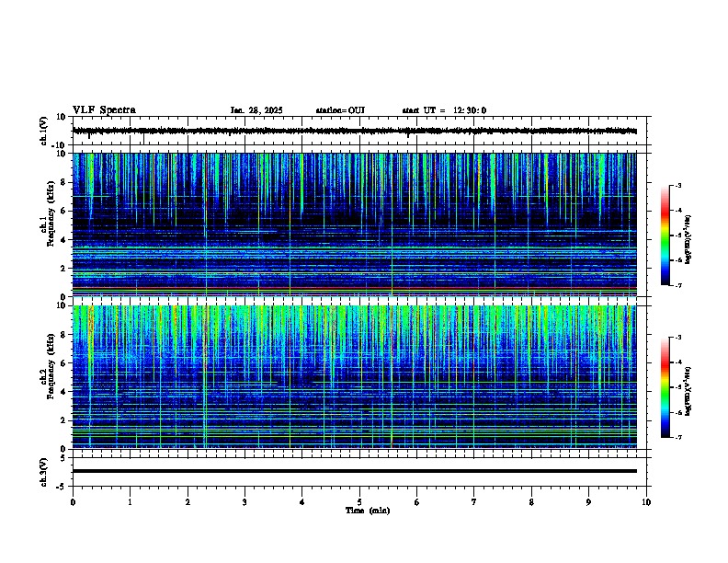Click the time axis tick label 2
The image size is (728, 563).
pos(188,502)
